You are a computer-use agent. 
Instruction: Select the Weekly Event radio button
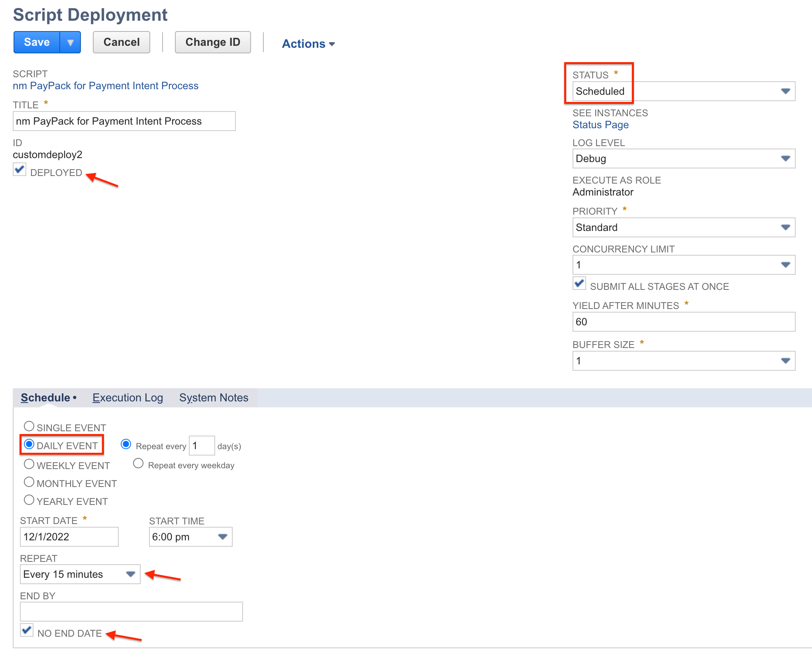[29, 464]
